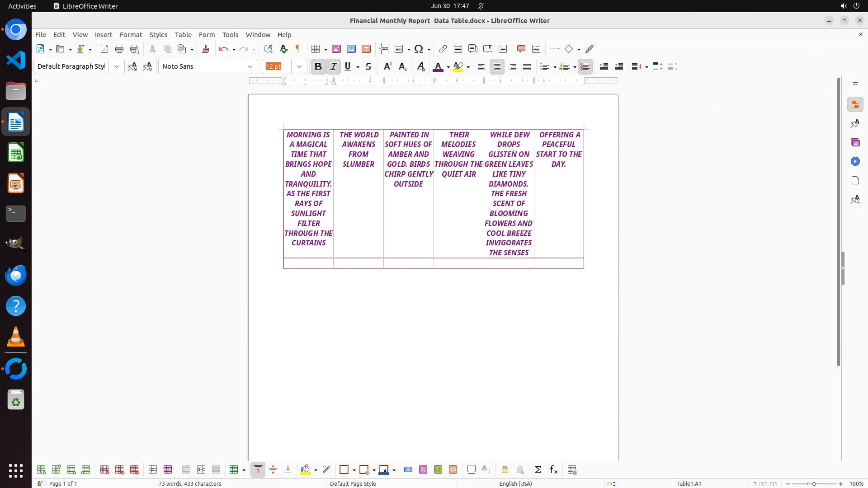868x488 pixels.
Task: Click the Strikethrough formatting icon
Action: click(x=368, y=66)
